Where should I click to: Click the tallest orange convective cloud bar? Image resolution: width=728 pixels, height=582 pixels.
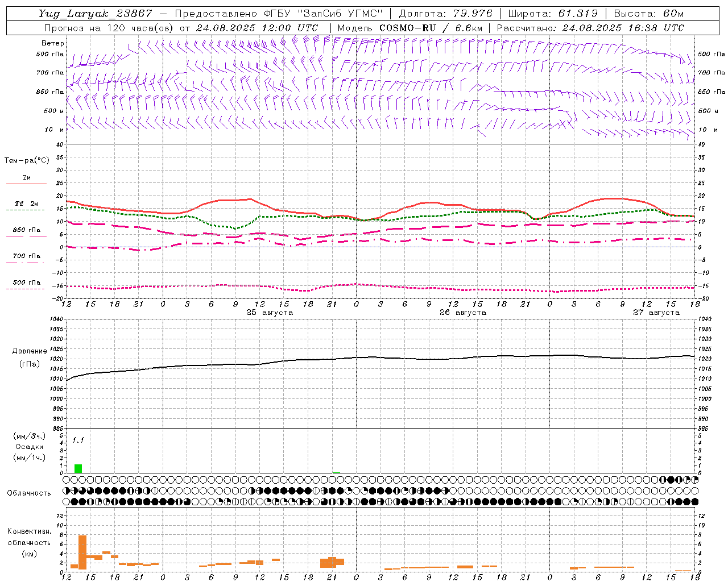[x=82, y=552]
